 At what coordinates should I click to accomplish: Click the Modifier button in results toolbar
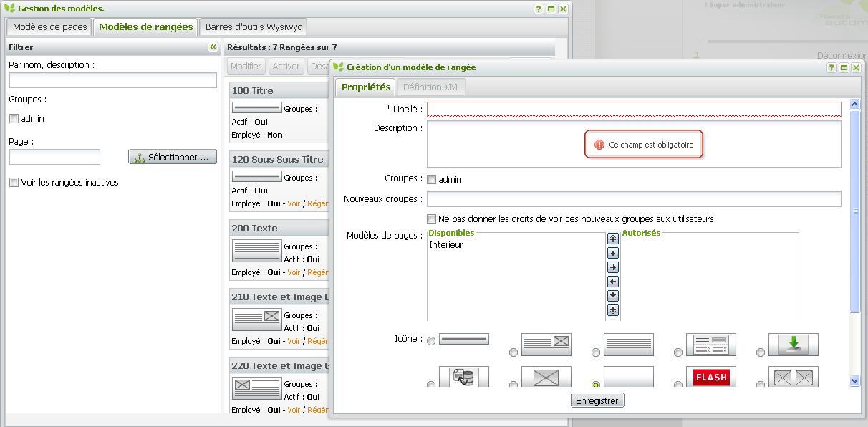click(x=246, y=66)
